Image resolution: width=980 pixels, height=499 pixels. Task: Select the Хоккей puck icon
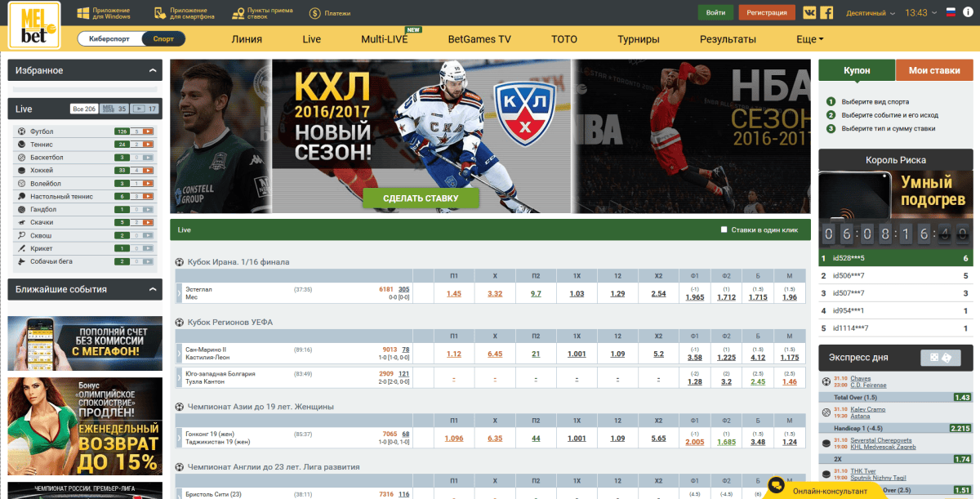21,171
